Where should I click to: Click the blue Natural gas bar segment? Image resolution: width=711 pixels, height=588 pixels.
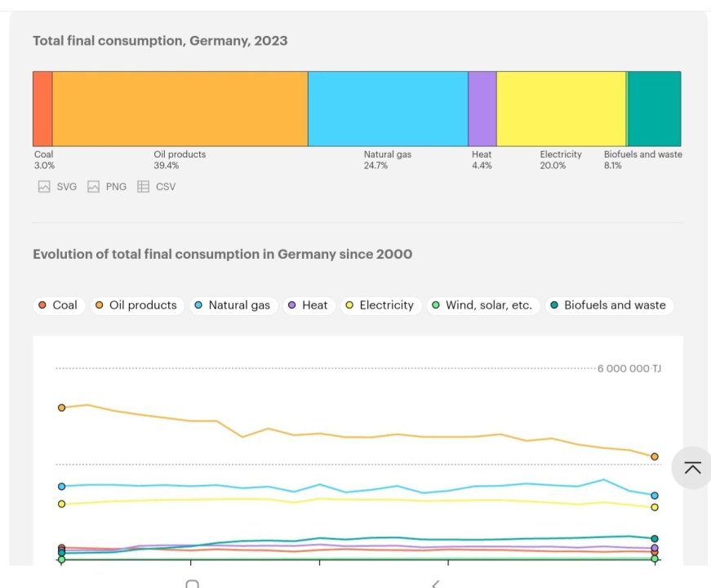pos(388,109)
